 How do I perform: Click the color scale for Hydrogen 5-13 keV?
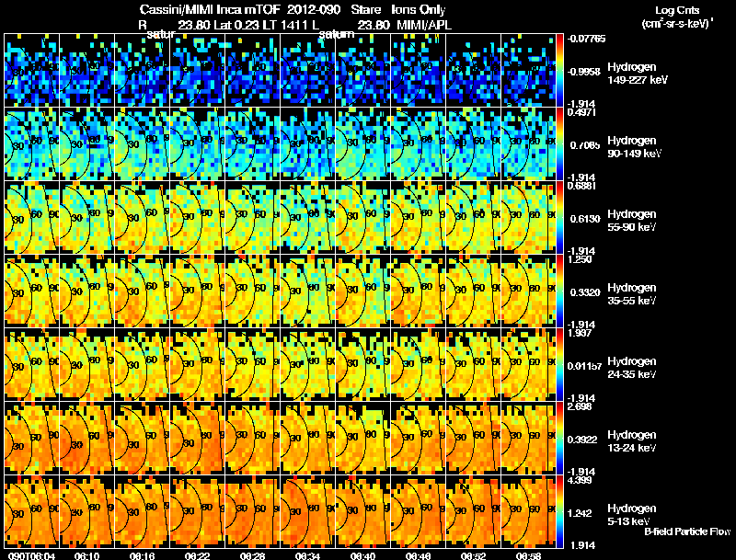(559, 511)
